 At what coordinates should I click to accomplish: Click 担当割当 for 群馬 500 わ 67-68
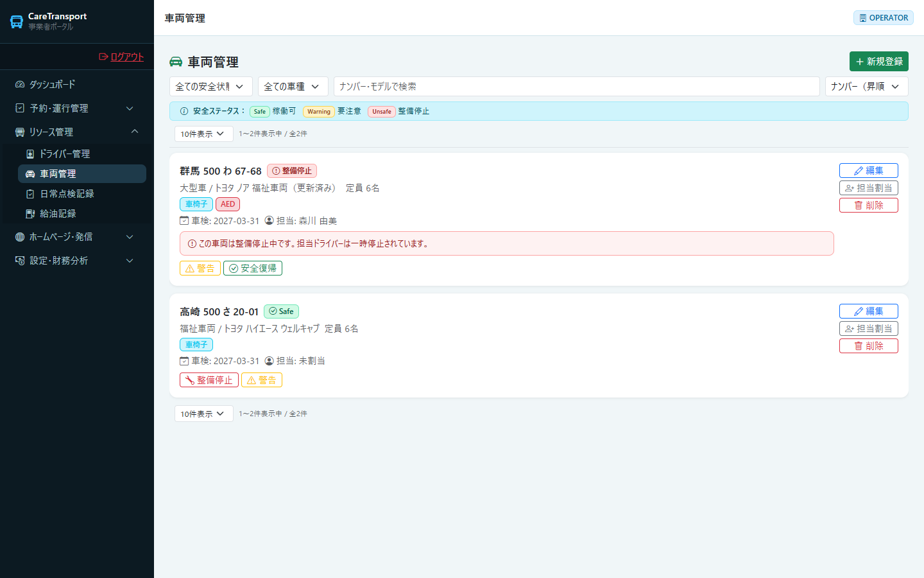[869, 188]
